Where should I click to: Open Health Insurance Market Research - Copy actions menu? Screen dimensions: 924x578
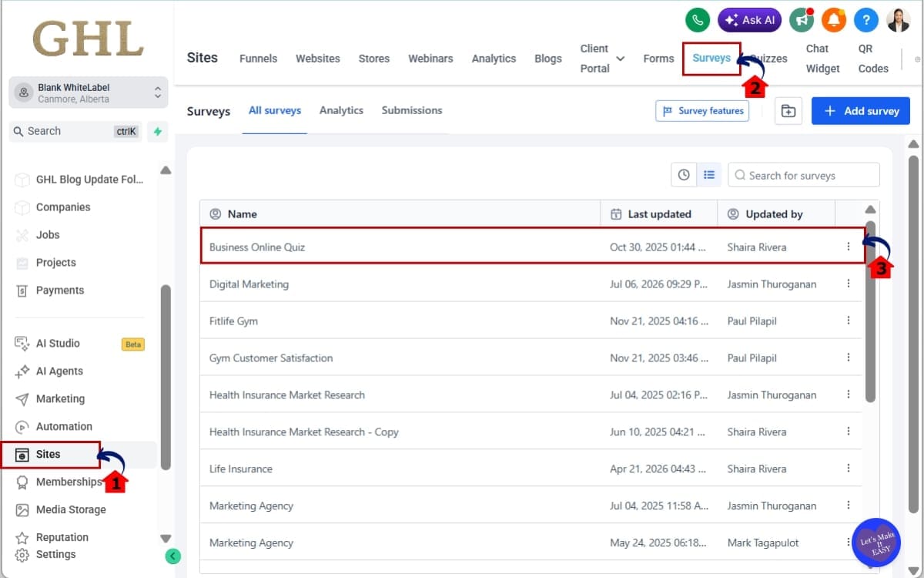(x=849, y=432)
